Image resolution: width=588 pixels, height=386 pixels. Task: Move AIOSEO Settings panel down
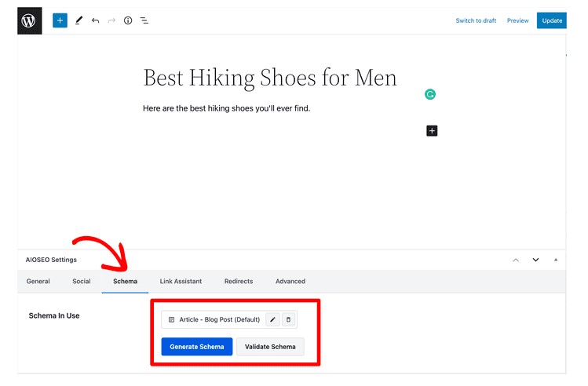536,260
